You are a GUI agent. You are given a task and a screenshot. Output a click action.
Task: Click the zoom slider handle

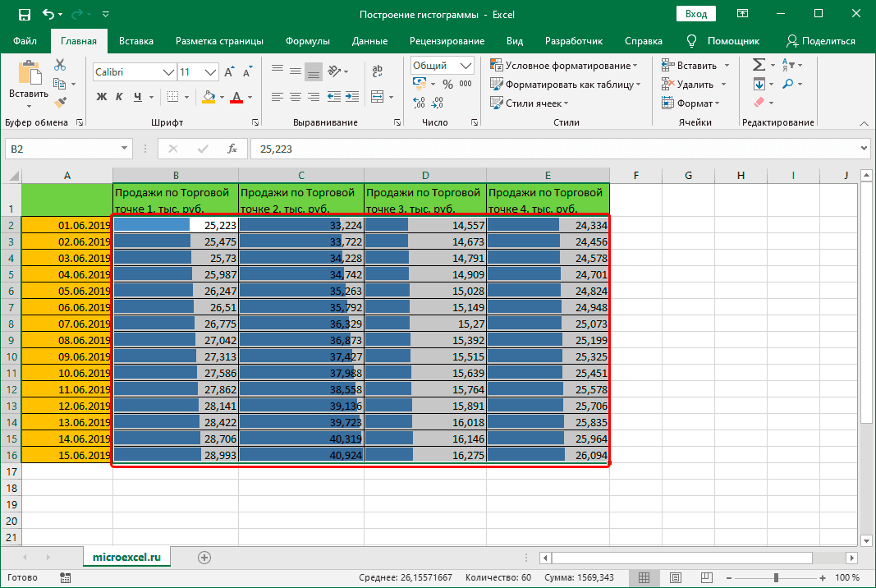pyautogui.click(x=776, y=577)
